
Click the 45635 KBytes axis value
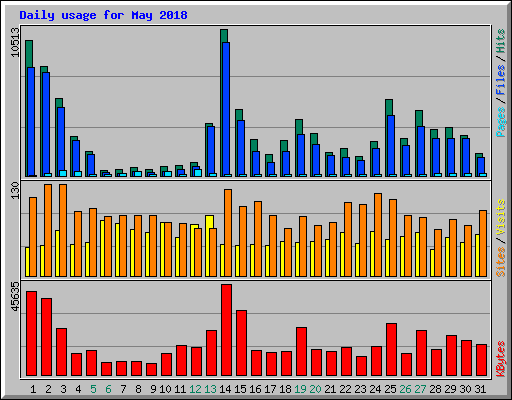coord(15,297)
